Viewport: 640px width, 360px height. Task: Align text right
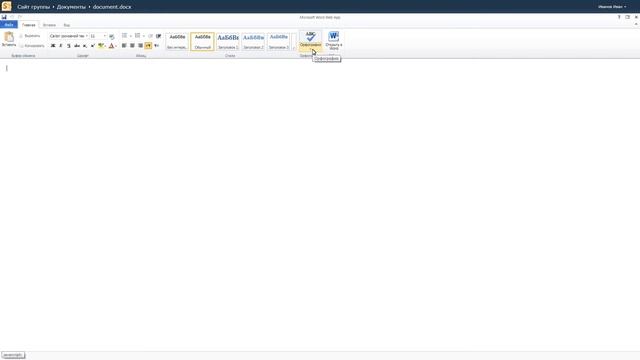tap(140, 46)
